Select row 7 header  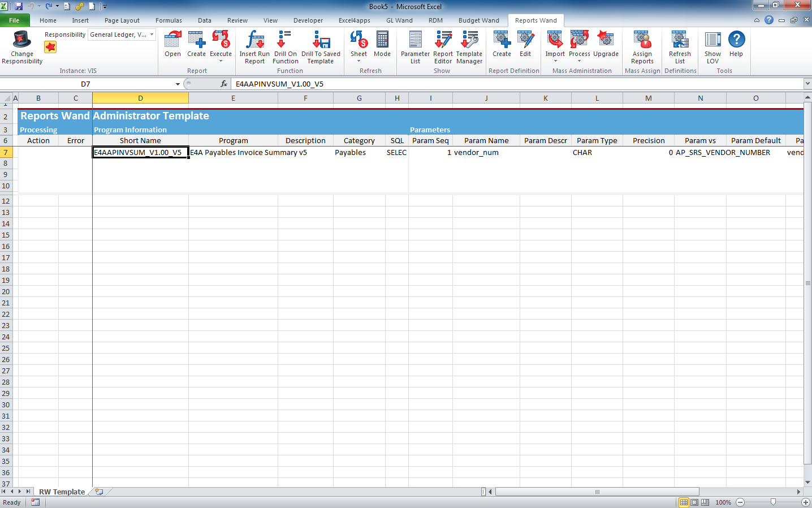[x=6, y=152]
